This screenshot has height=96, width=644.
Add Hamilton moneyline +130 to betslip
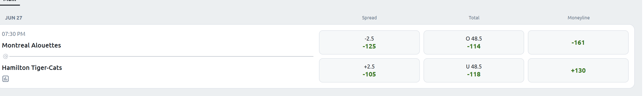pos(578,70)
